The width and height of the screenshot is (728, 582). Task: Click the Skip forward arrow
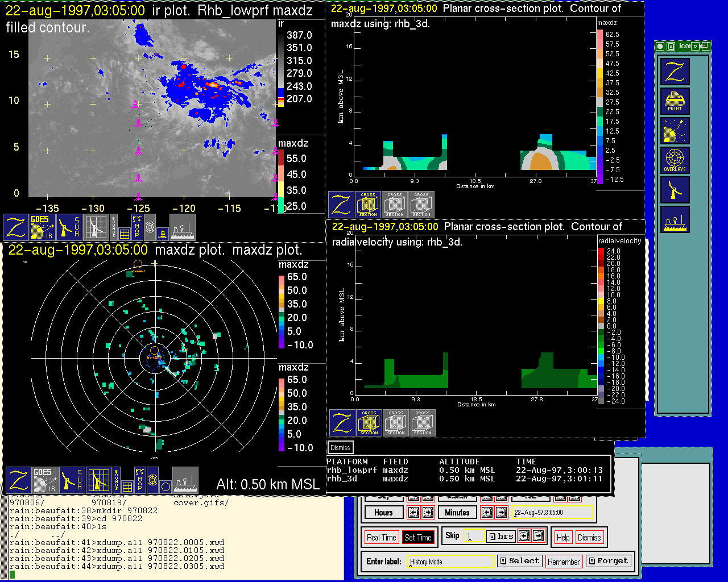pyautogui.click(x=538, y=536)
